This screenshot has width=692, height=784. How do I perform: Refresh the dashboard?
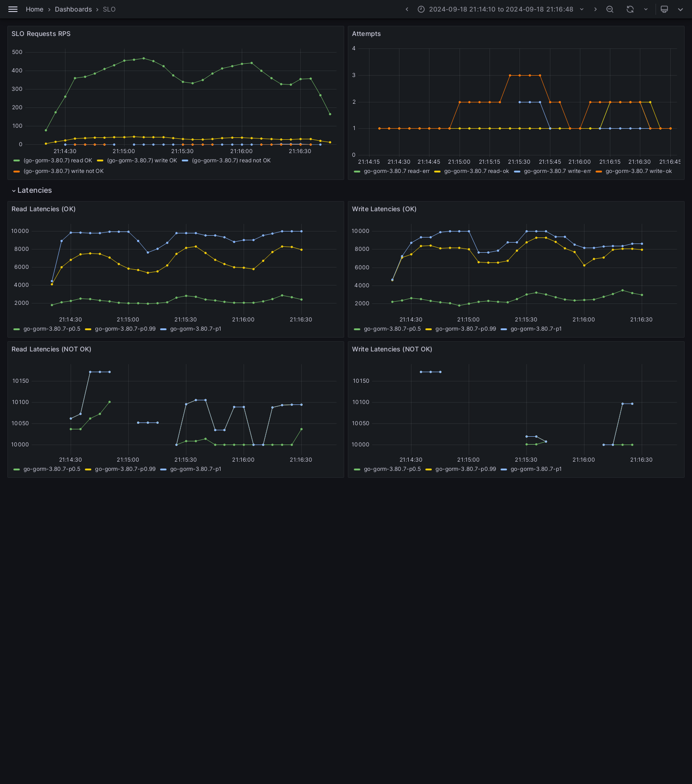click(x=630, y=9)
